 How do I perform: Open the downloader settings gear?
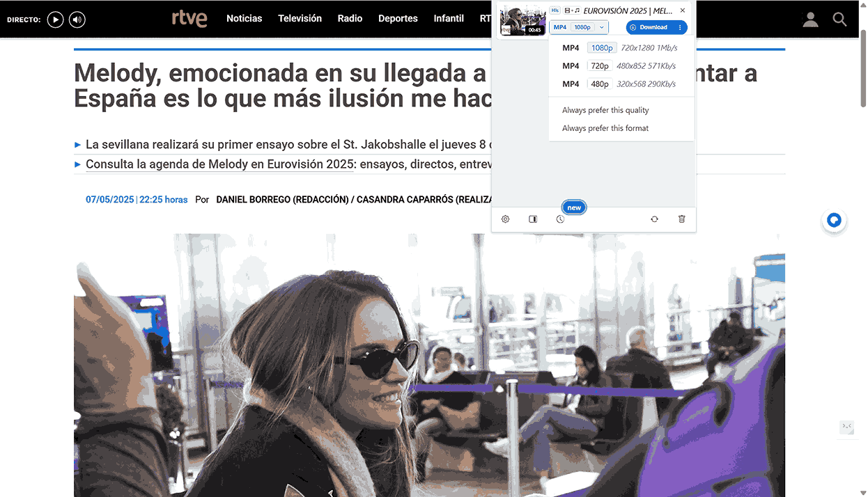[506, 219]
